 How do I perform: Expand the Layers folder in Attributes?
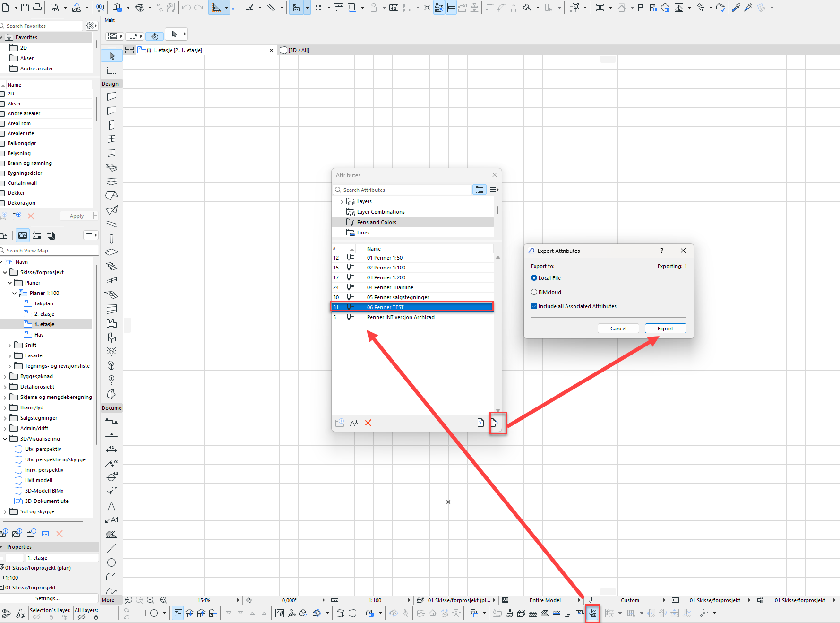[342, 202]
